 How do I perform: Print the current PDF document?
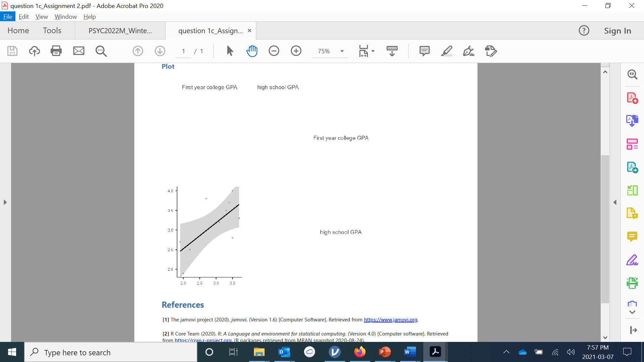click(56, 51)
